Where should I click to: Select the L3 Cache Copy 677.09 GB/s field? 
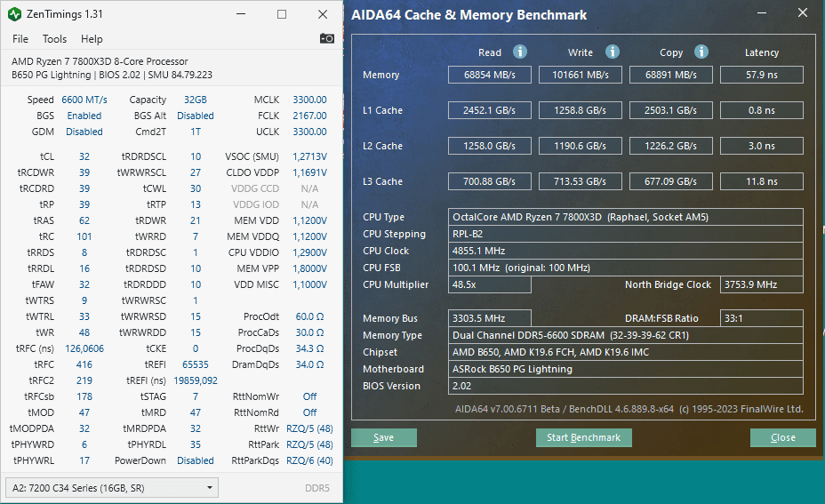pyautogui.click(x=671, y=181)
